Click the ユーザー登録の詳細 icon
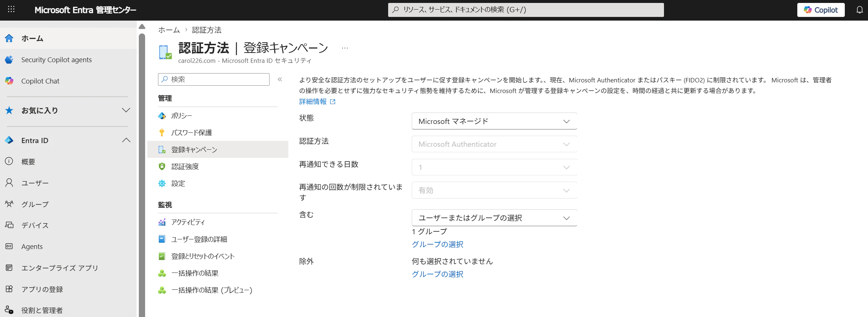868x317 pixels. 162,239
